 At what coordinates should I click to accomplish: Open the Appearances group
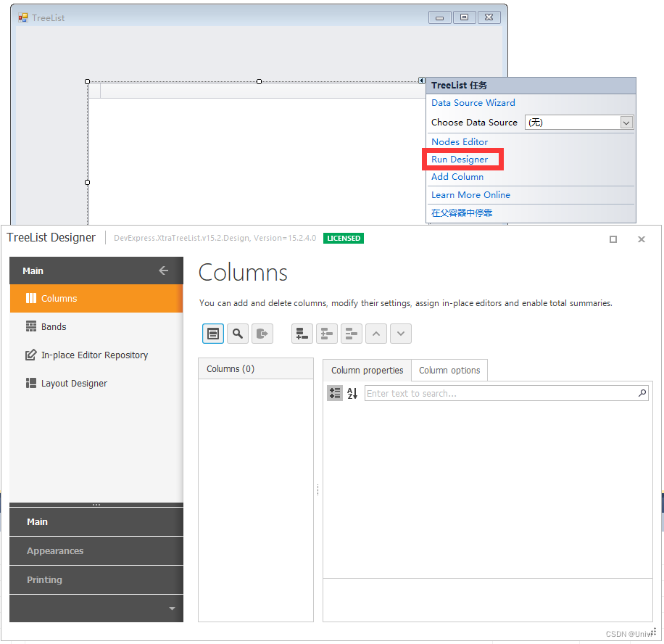click(96, 550)
